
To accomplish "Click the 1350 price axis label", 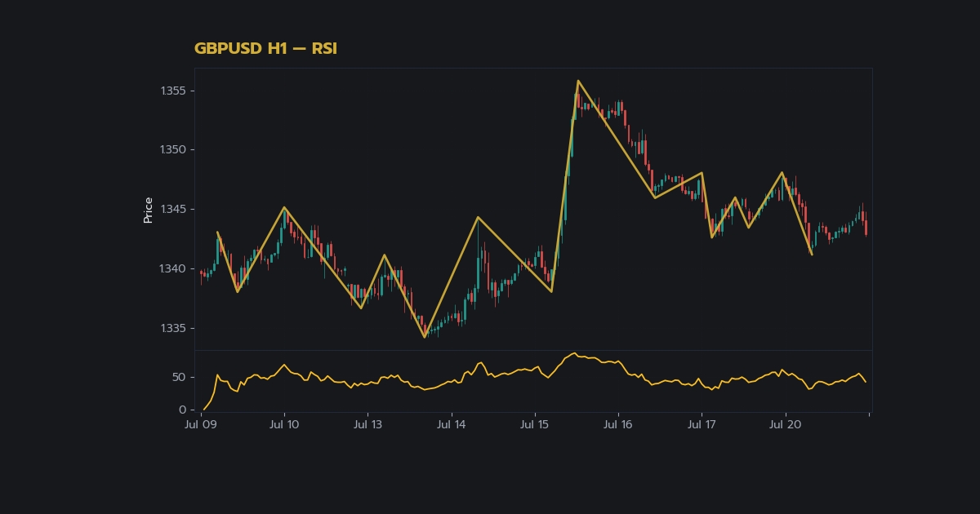I will click(173, 150).
